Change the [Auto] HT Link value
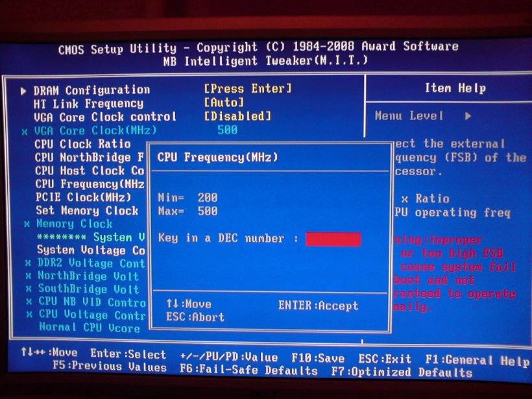Screen dimensions: 532x399 tap(224, 102)
